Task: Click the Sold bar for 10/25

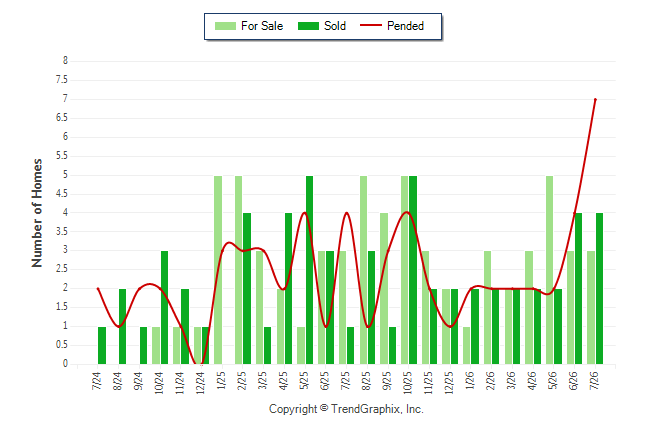Action: (x=413, y=270)
